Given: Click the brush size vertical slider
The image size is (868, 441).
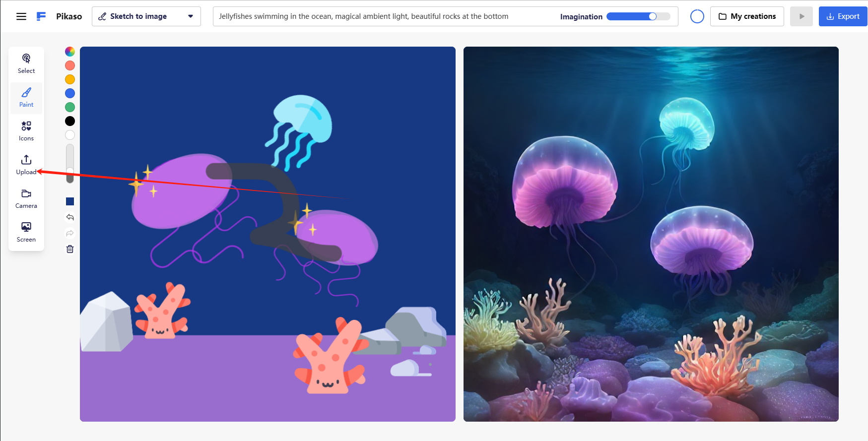Looking at the screenshot, I should point(70,164).
